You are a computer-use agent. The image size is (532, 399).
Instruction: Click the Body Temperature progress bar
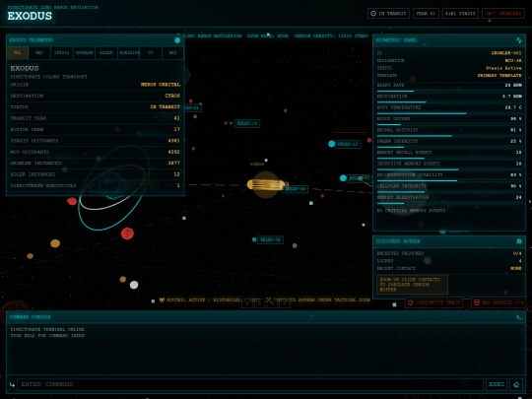click(x=449, y=113)
